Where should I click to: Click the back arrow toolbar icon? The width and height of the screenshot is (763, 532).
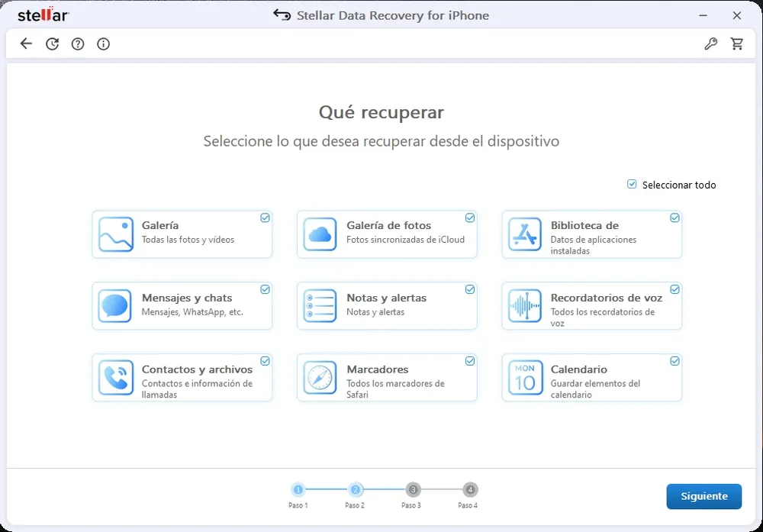tap(26, 44)
